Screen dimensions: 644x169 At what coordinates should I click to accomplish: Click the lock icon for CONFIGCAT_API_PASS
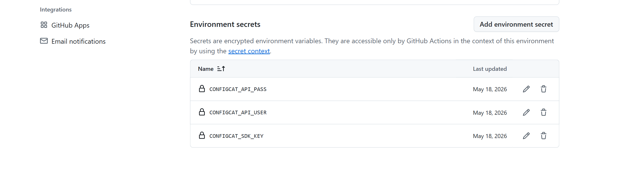coord(202,89)
